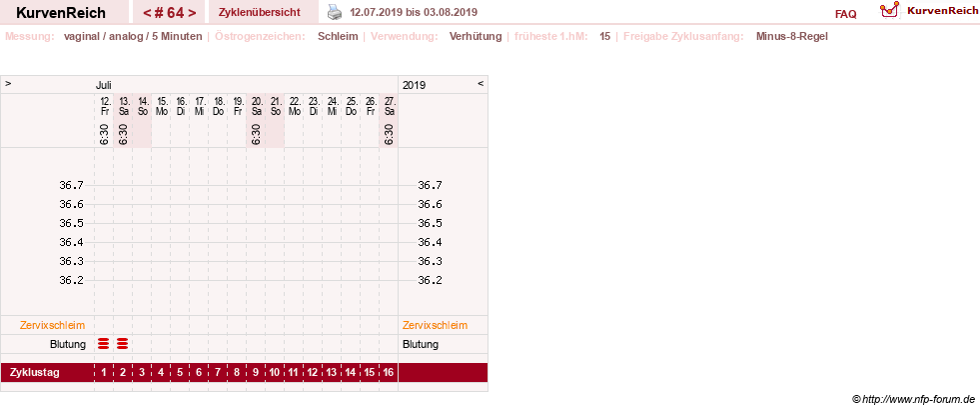
Task: Click the KurvenReich logo icon
Action: click(x=889, y=9)
